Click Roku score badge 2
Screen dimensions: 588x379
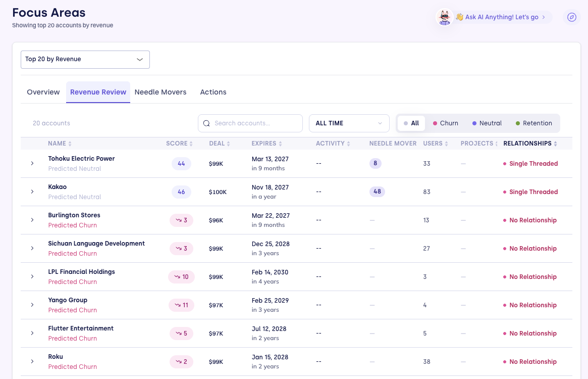(182, 362)
